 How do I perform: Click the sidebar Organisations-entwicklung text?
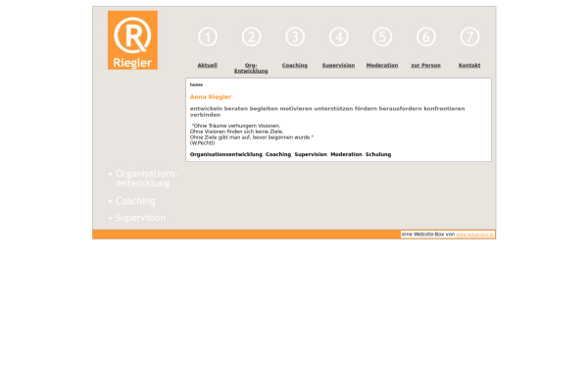click(147, 179)
